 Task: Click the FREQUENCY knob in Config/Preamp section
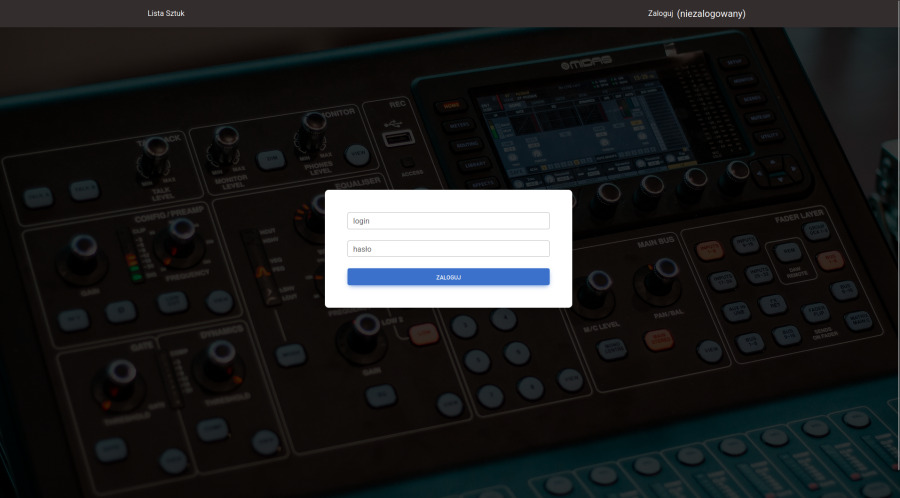181,232
